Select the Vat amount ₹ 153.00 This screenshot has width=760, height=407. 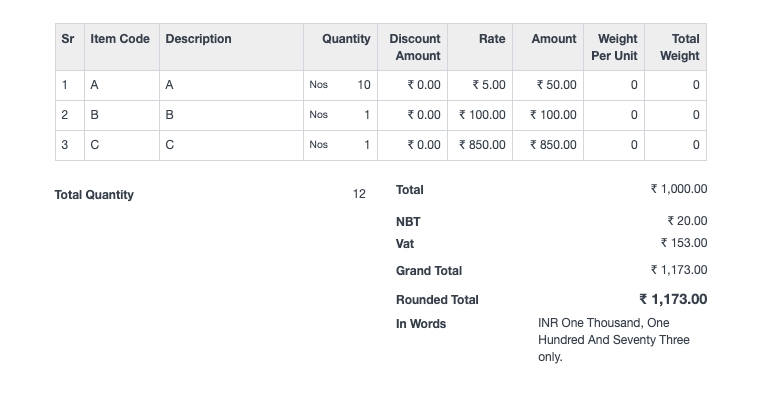click(683, 243)
